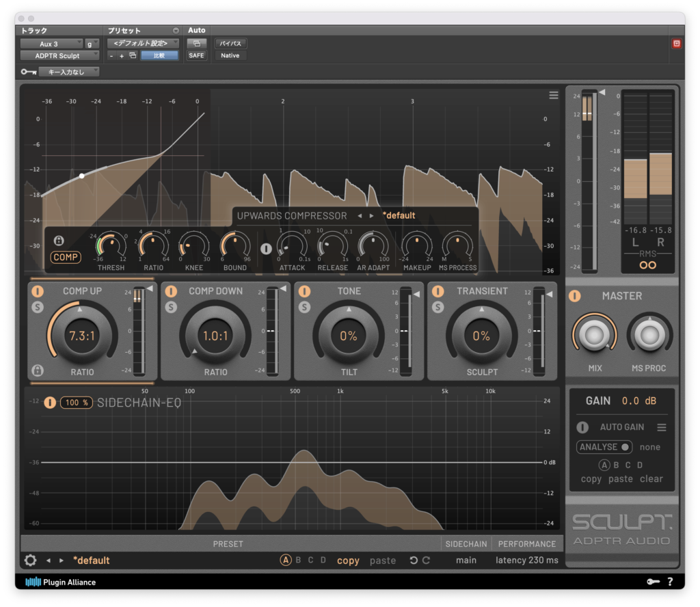Open the sidechain source selector showing main

pyautogui.click(x=466, y=560)
